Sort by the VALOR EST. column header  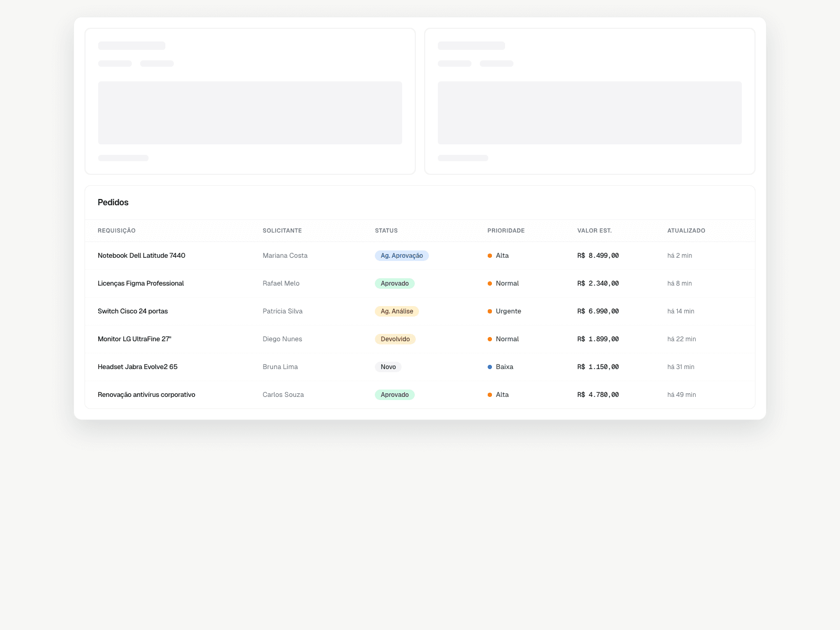click(594, 230)
